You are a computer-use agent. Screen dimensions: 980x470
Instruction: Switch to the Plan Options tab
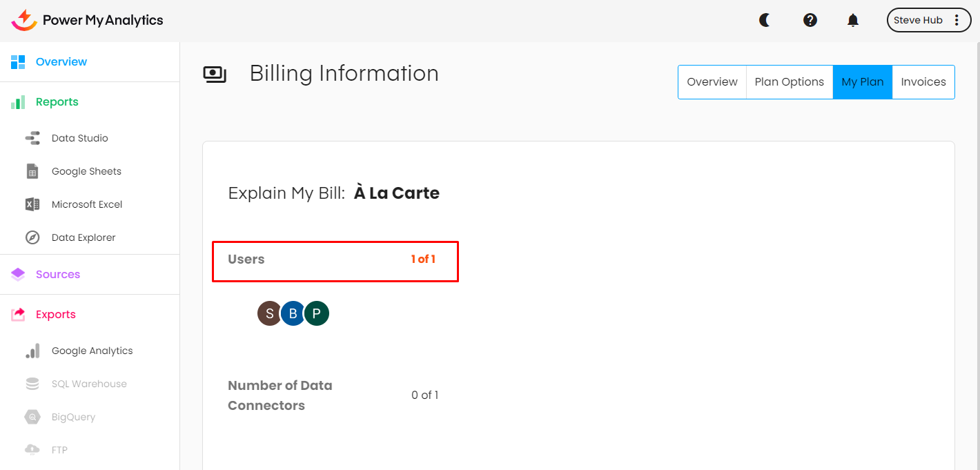[x=789, y=82]
